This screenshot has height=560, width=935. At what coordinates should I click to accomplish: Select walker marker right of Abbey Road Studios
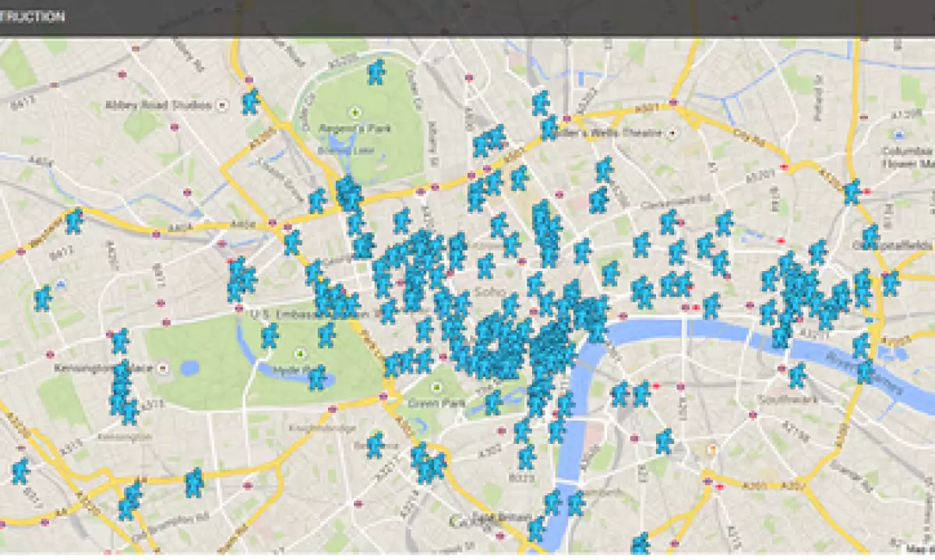(250, 102)
